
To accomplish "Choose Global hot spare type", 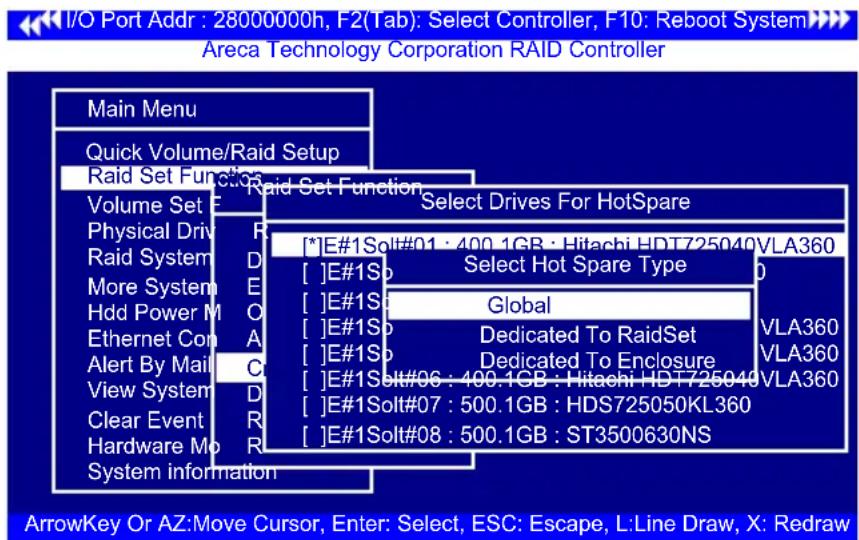I will [570, 306].
